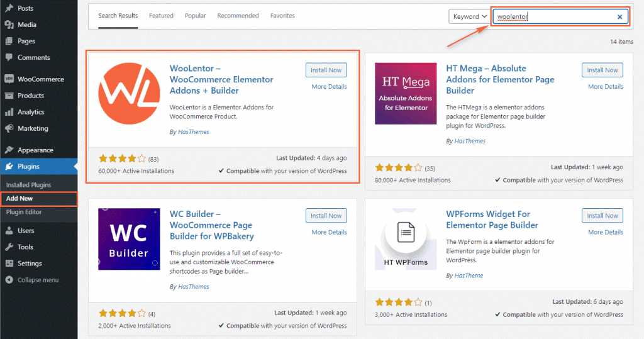The image size is (644, 339).
Task: Click the HT Mega plugin thumbnail
Action: [406, 94]
